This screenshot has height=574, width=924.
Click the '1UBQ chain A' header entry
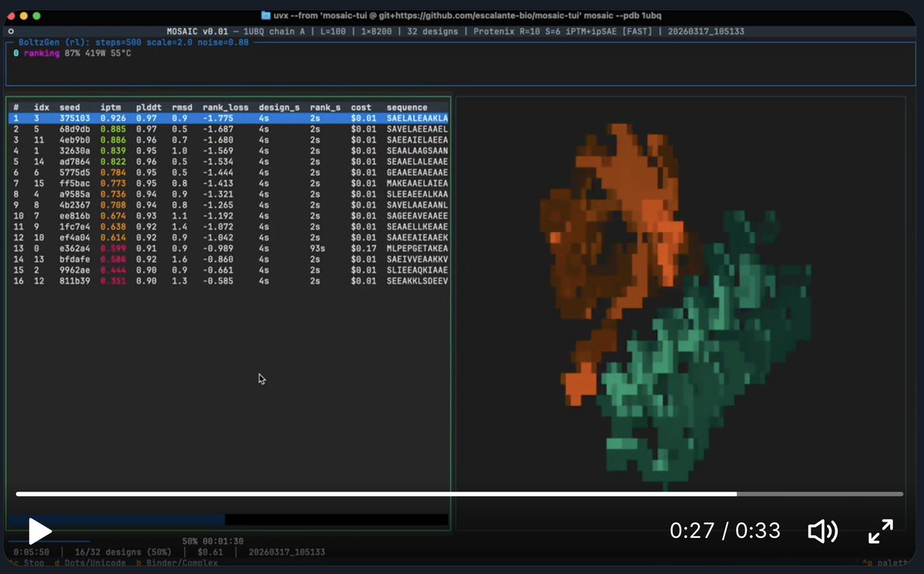[274, 32]
